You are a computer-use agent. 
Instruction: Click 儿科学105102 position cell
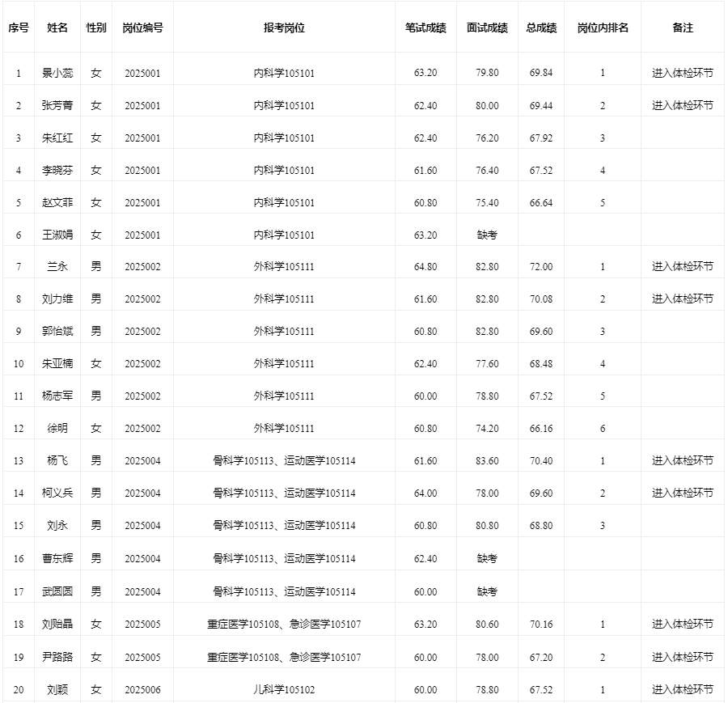[284, 690]
